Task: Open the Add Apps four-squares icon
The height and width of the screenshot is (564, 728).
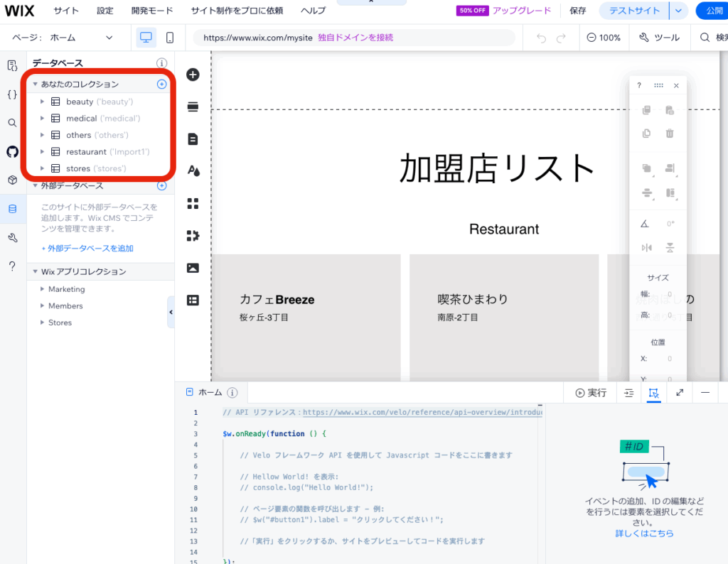Action: [x=193, y=204]
